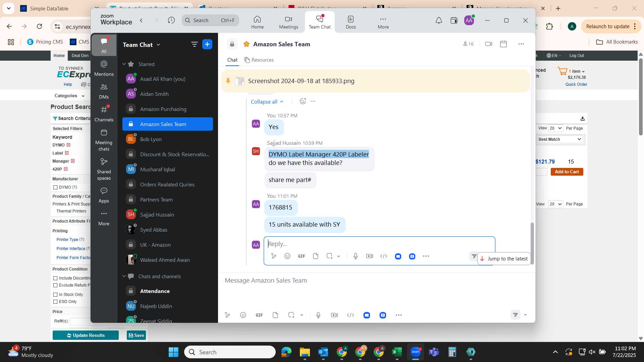Add reaction emoji to the thread
The width and height of the screenshot is (644, 362).
coord(303,101)
